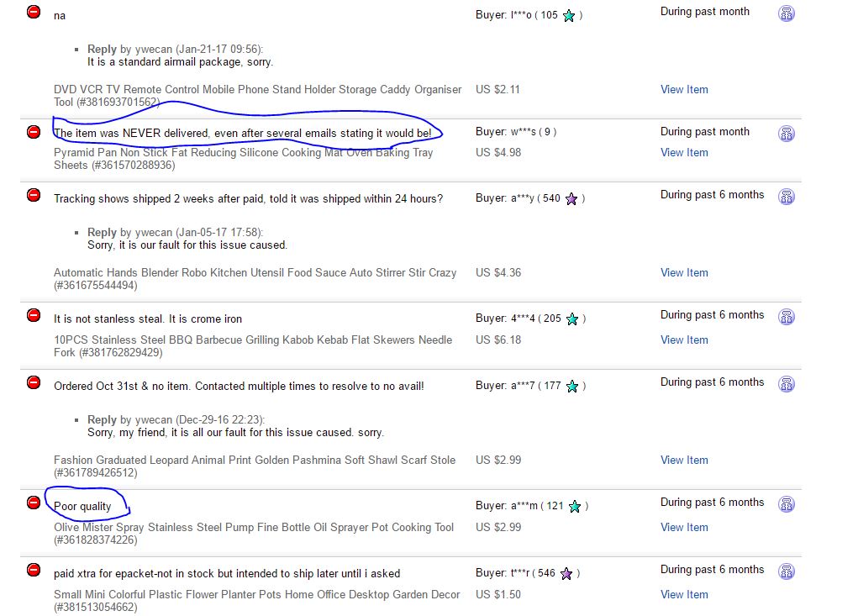Click reply 'It is a standard airmail package, sorry.'
Screen dimensions: 858x616
[x=180, y=62]
